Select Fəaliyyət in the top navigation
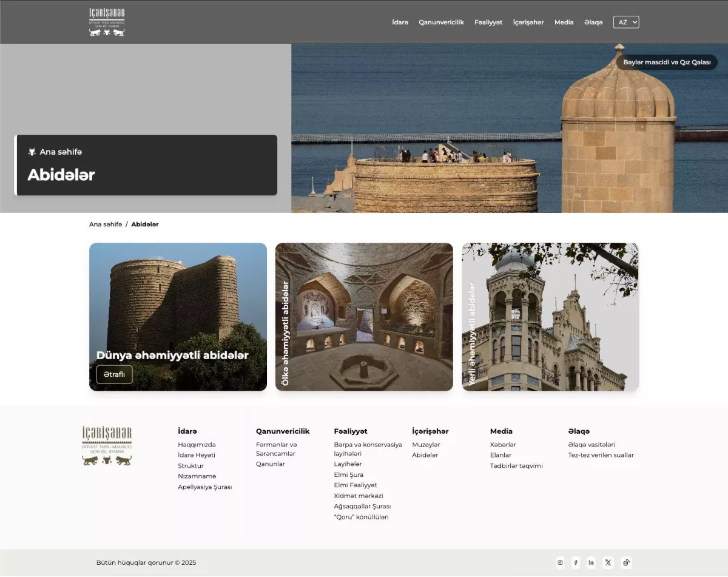 (488, 22)
